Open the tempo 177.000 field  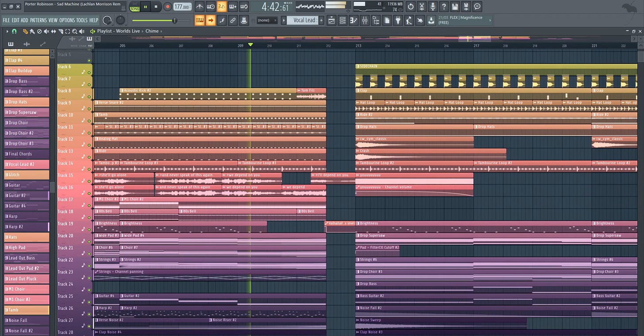pos(182,7)
